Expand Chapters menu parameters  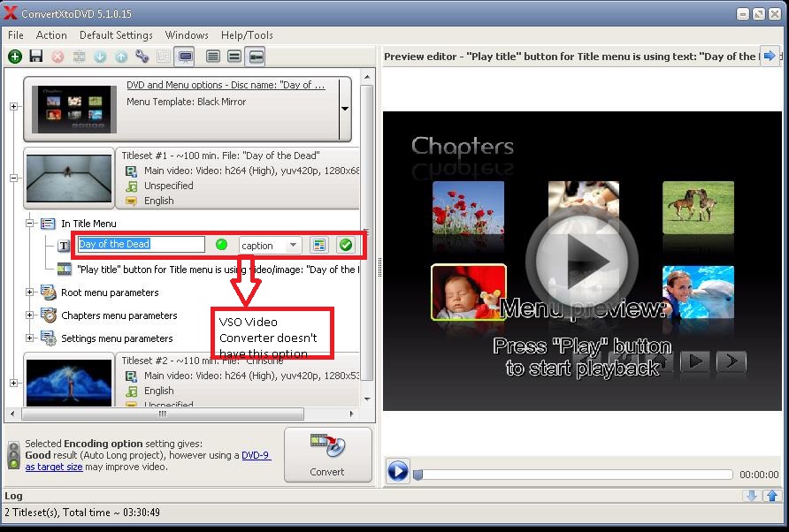pyautogui.click(x=30, y=315)
